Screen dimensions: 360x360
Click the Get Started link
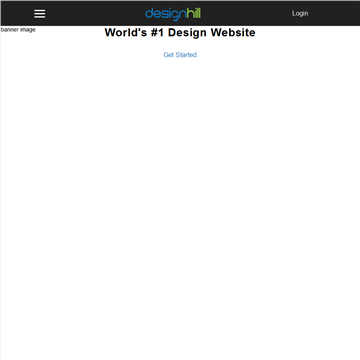click(180, 55)
